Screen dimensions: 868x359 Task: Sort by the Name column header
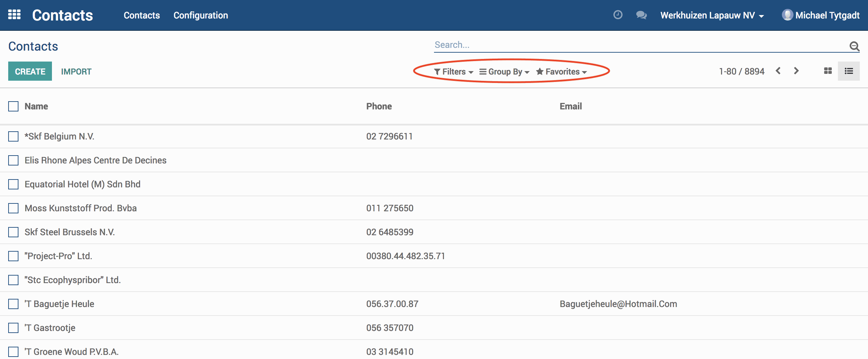coord(36,106)
